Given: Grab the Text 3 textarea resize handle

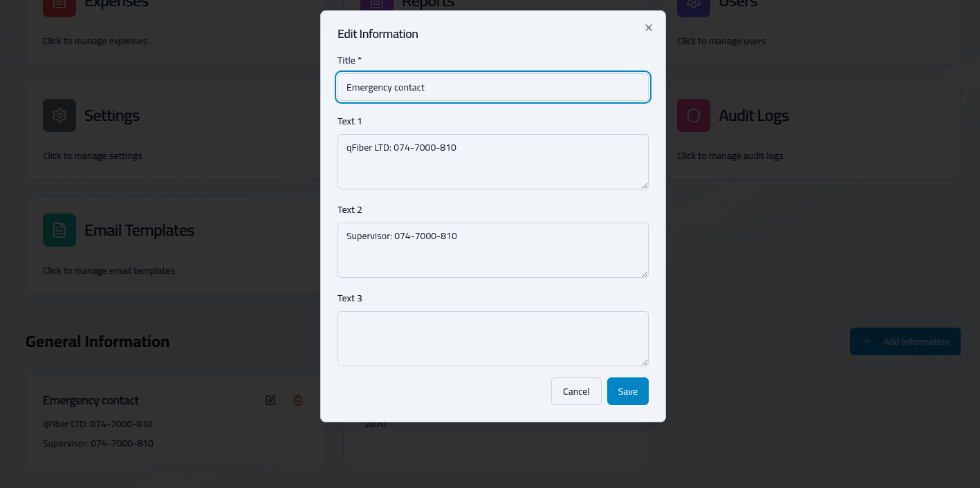Looking at the screenshot, I should (x=645, y=362).
